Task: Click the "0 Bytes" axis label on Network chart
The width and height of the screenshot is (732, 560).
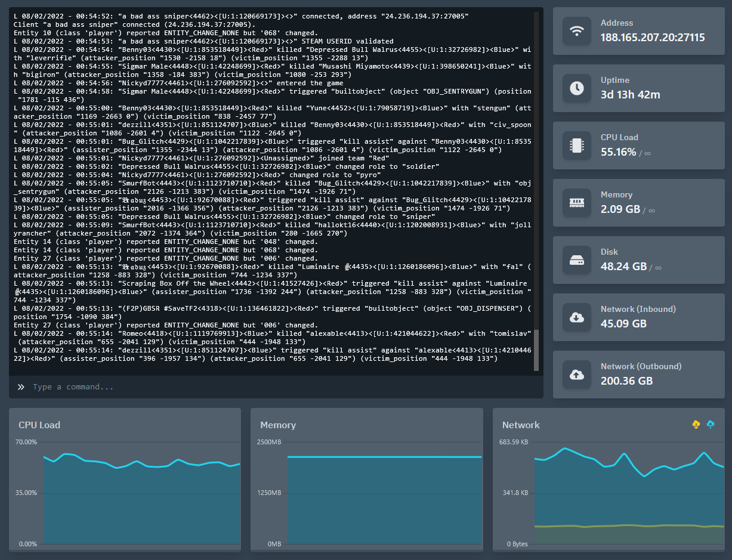Action: (x=517, y=544)
